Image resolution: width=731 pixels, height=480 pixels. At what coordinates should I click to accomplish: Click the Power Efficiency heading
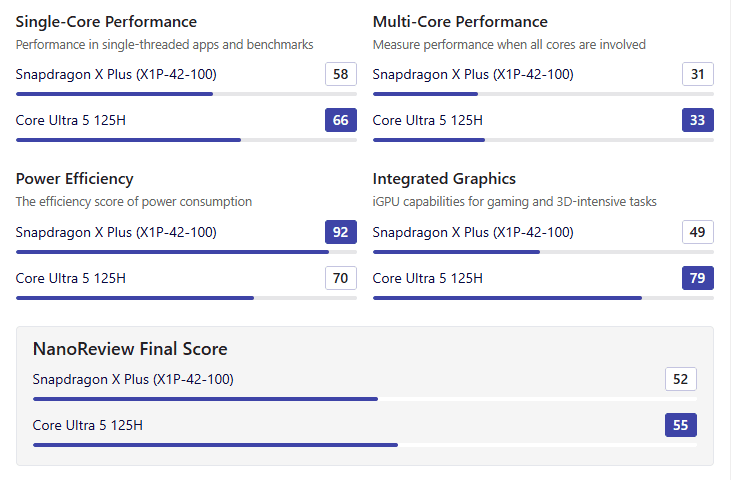pyautogui.click(x=75, y=179)
